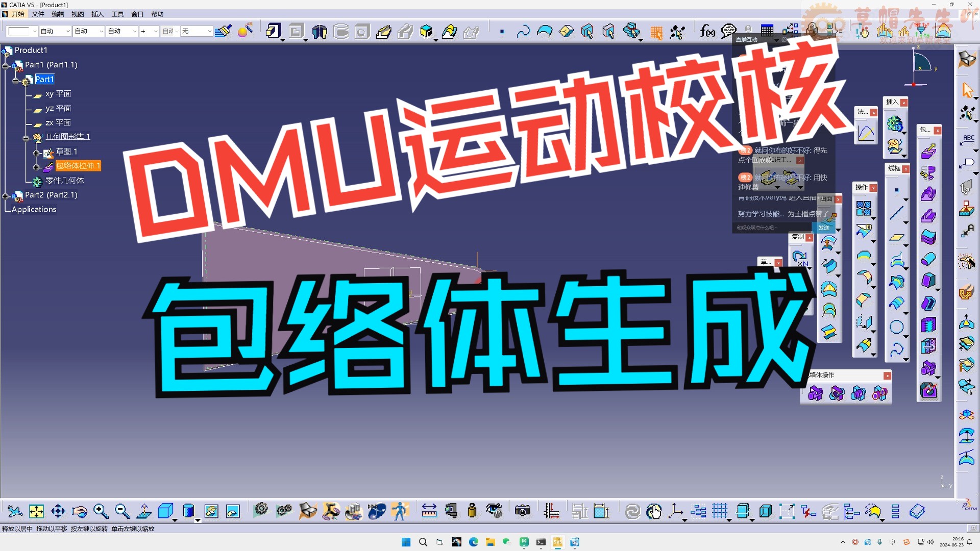Close the 复制 floating toolbar
The width and height of the screenshot is (980, 551).
[809, 238]
